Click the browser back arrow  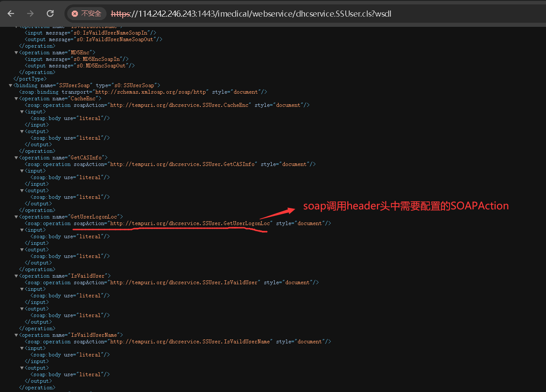[x=11, y=14]
